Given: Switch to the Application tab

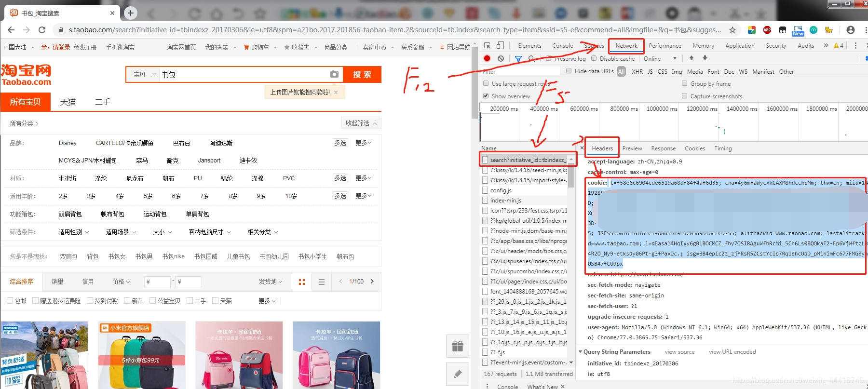Looking at the screenshot, I should point(740,46).
